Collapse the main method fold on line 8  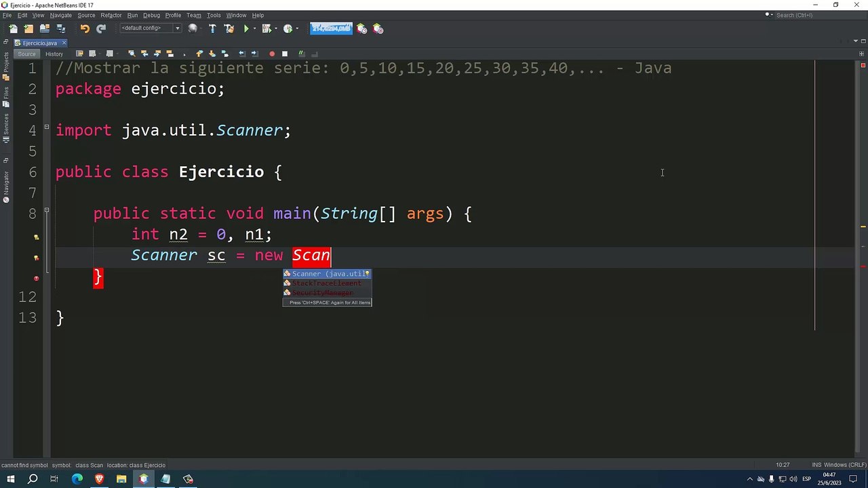click(47, 210)
